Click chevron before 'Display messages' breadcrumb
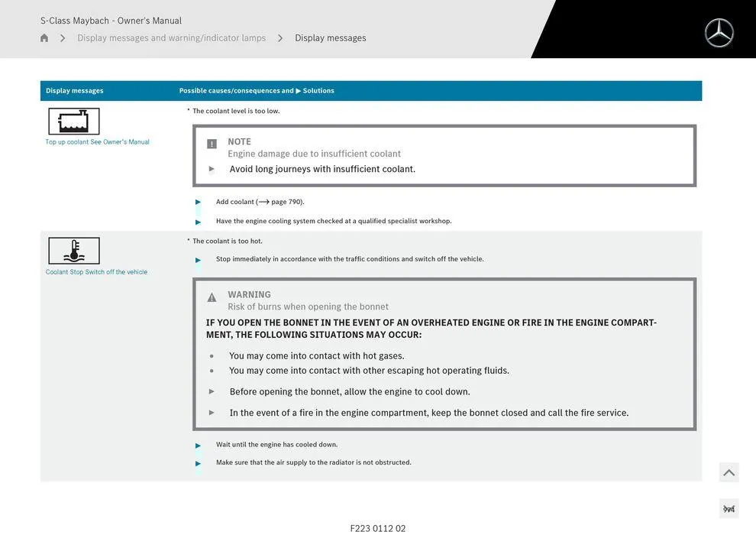The height and width of the screenshot is (535, 756). [x=280, y=38]
